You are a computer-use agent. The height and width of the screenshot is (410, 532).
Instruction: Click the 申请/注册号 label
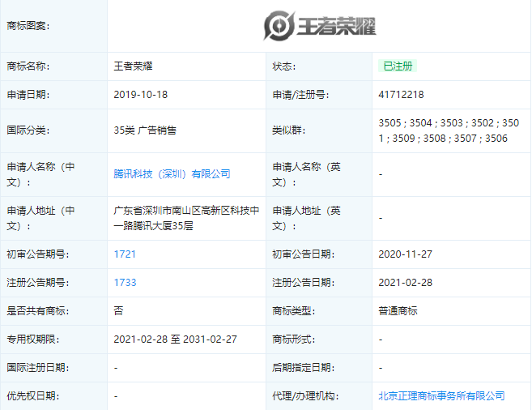[x=300, y=95]
